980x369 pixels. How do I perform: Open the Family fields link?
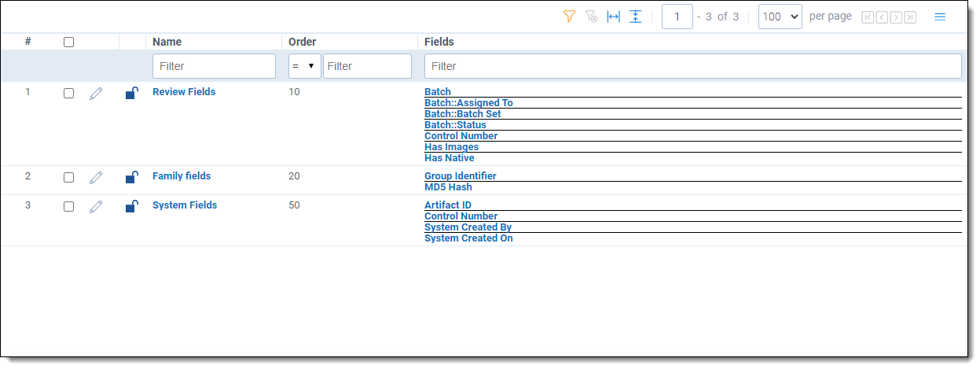[182, 176]
